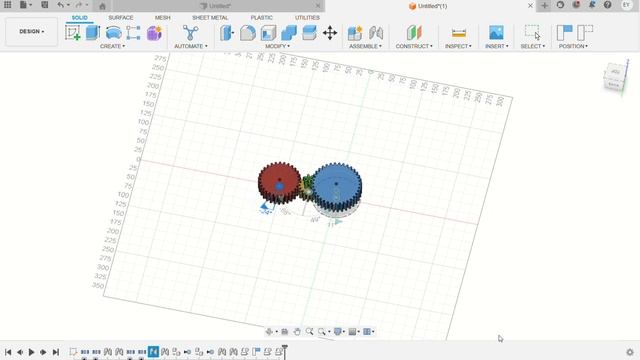
Task: Click the Undo arrow
Action: 60,5
